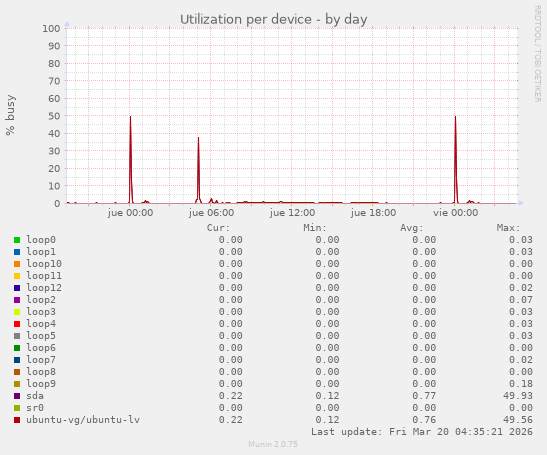Select the loop1 legend label
Screen dimensions: 547x455
coord(41,252)
